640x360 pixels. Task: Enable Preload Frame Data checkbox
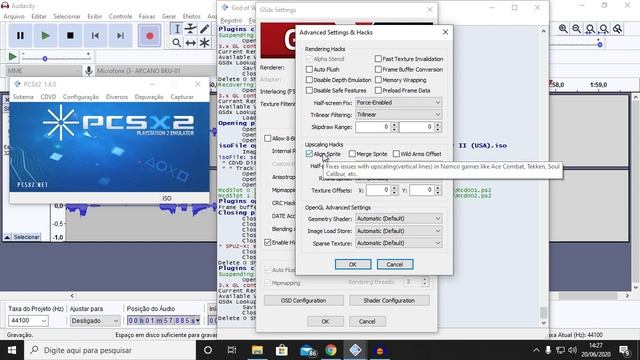tap(378, 91)
